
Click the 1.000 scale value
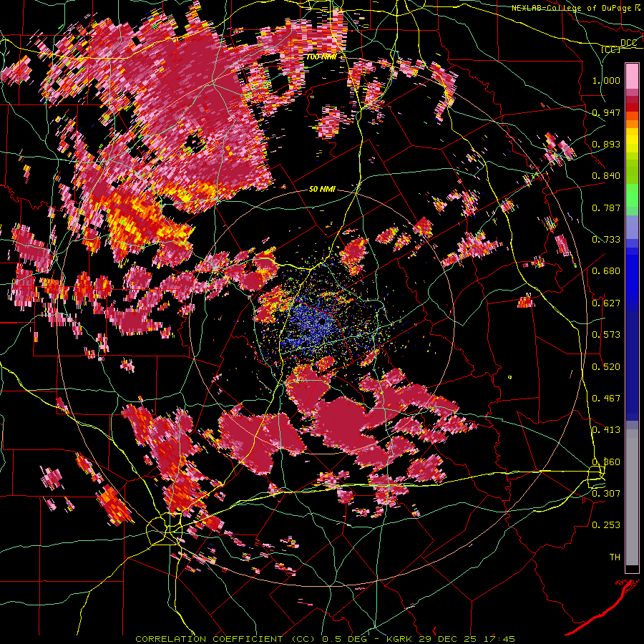606,80
